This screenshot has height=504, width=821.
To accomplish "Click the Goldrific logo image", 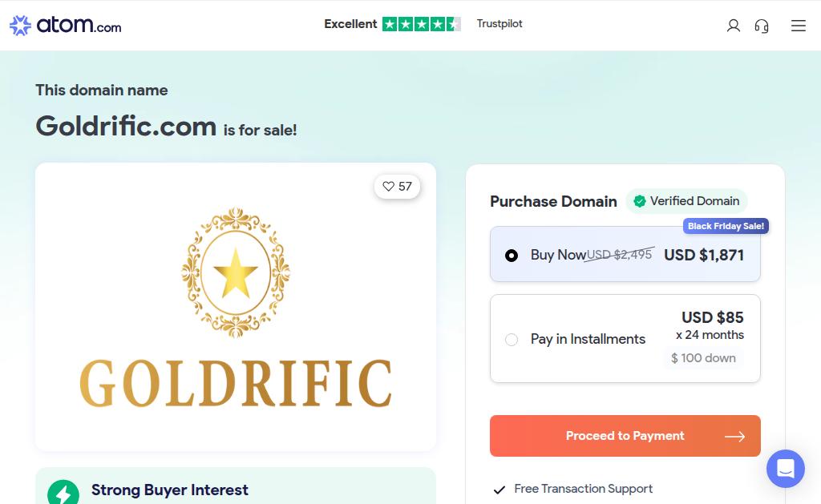I will pyautogui.click(x=236, y=307).
